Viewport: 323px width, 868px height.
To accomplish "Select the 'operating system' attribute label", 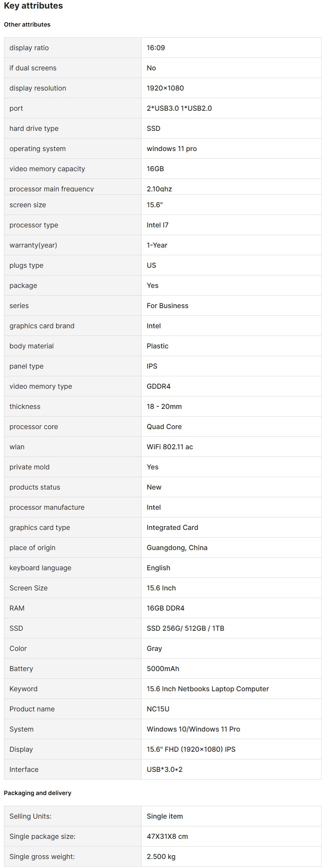I will (38, 148).
